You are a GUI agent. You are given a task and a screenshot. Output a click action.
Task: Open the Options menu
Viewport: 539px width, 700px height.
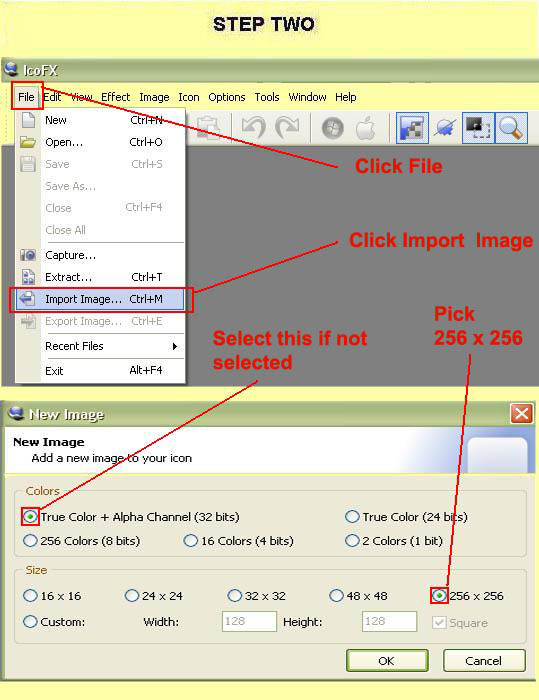227,97
